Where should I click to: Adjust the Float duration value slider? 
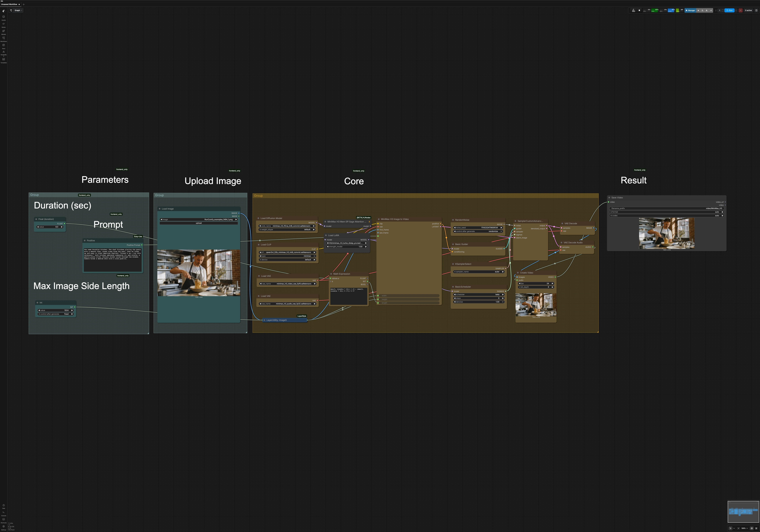click(x=50, y=227)
